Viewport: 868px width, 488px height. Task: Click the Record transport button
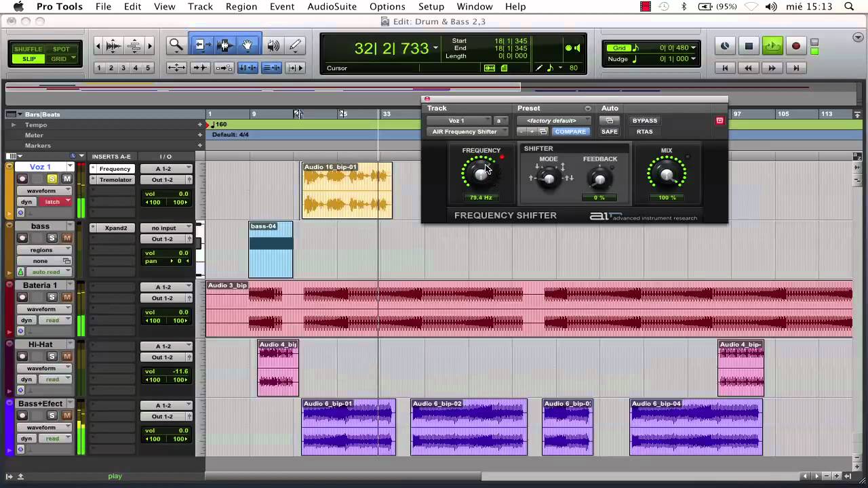(796, 46)
